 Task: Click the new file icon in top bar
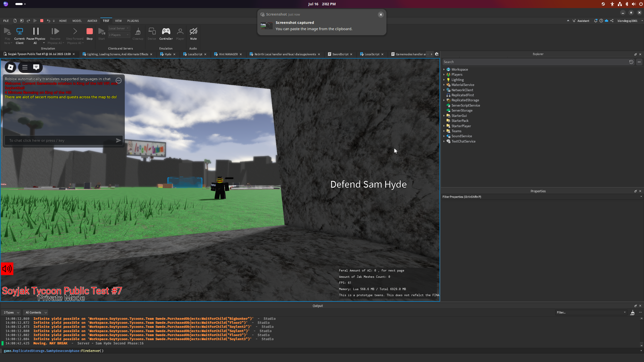pos(15,21)
